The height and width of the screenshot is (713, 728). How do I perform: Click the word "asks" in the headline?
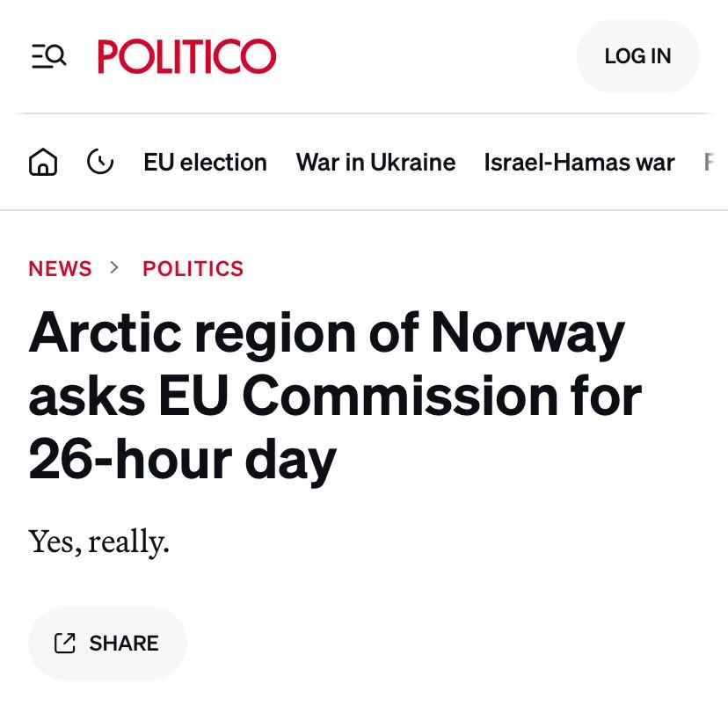(x=86, y=397)
